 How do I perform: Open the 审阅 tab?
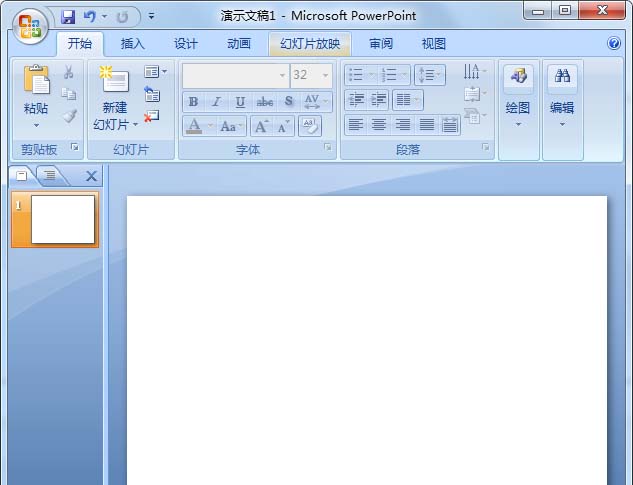[x=381, y=44]
